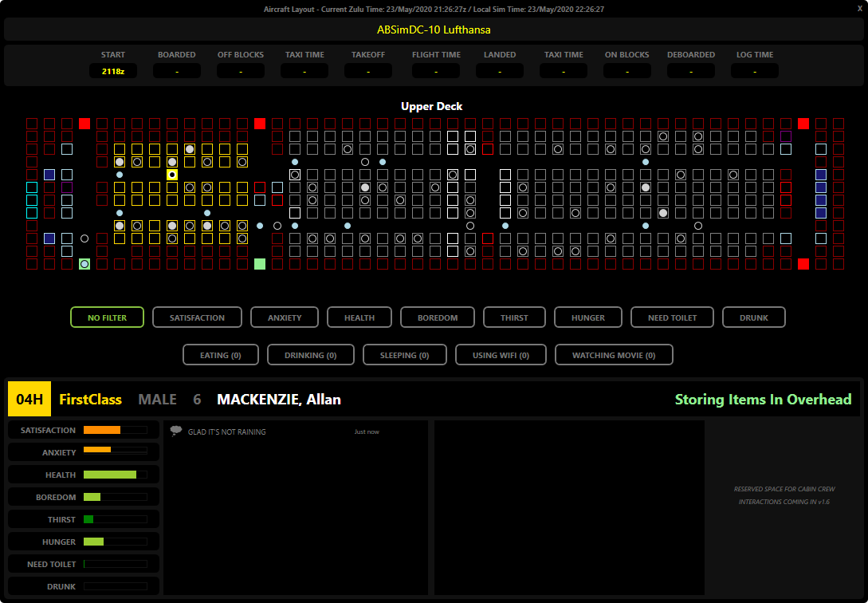Click the orange SATISFACTION level bar in passenger stats

click(115, 430)
